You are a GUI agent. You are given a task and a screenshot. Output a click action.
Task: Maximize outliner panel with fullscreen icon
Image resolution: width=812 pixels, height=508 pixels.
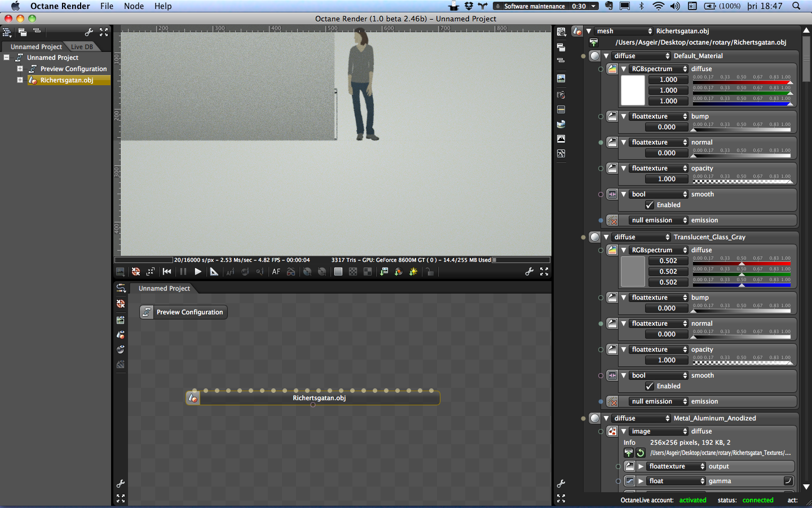click(104, 32)
